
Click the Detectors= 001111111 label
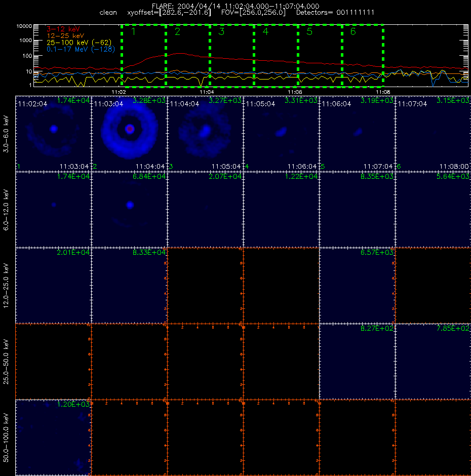(335, 13)
